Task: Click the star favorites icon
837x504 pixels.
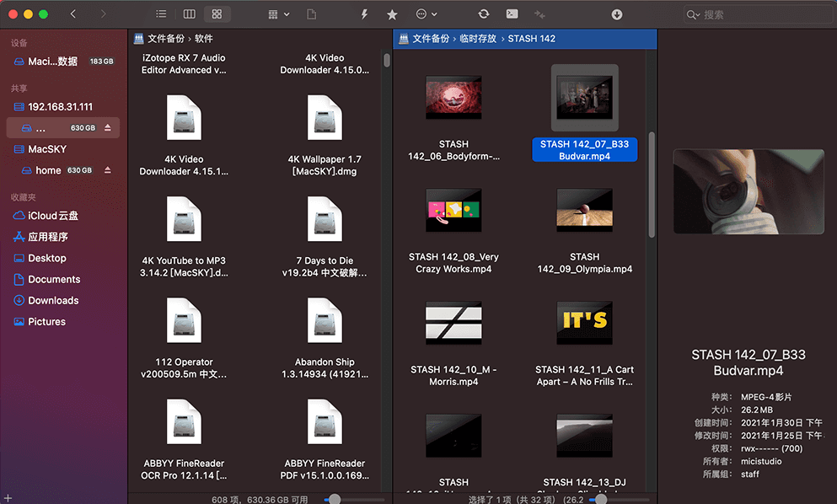Action: point(392,14)
